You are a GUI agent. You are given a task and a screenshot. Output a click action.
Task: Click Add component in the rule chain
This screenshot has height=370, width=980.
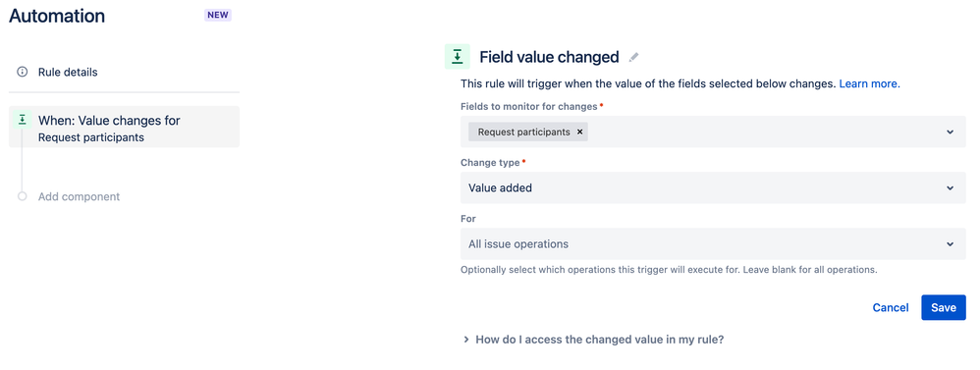(79, 196)
